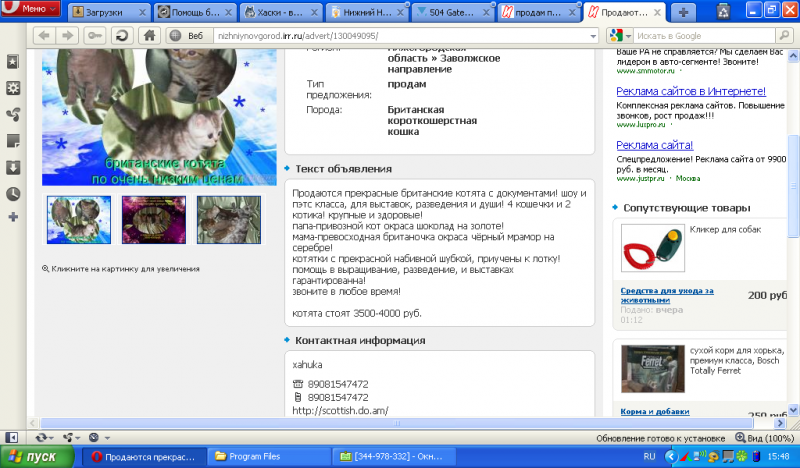Open the Unite panel in the sidebar
800x468 pixels.
point(12,114)
